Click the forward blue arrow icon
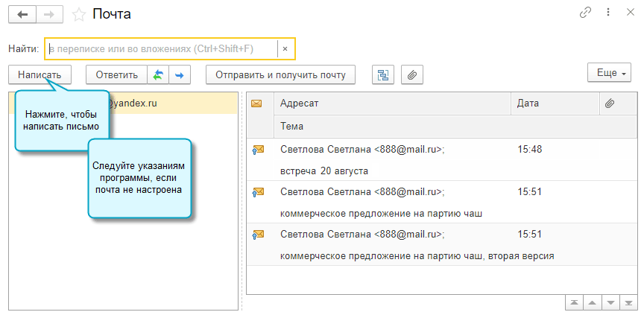 (x=180, y=74)
